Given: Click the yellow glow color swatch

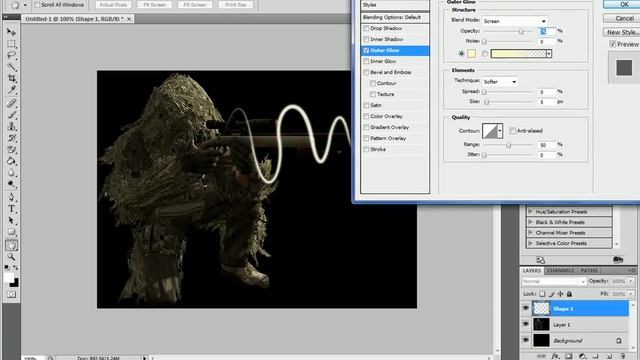Looking at the screenshot, I should point(471,53).
